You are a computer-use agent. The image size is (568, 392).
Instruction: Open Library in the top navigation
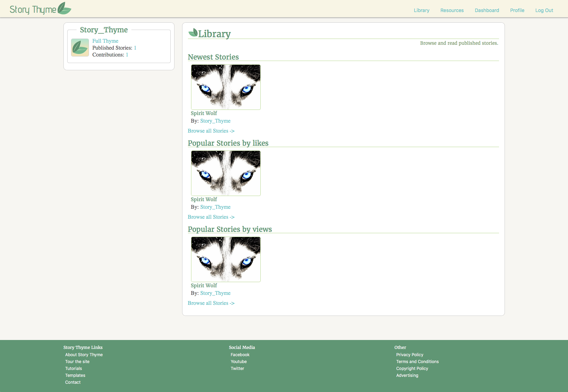421,10
